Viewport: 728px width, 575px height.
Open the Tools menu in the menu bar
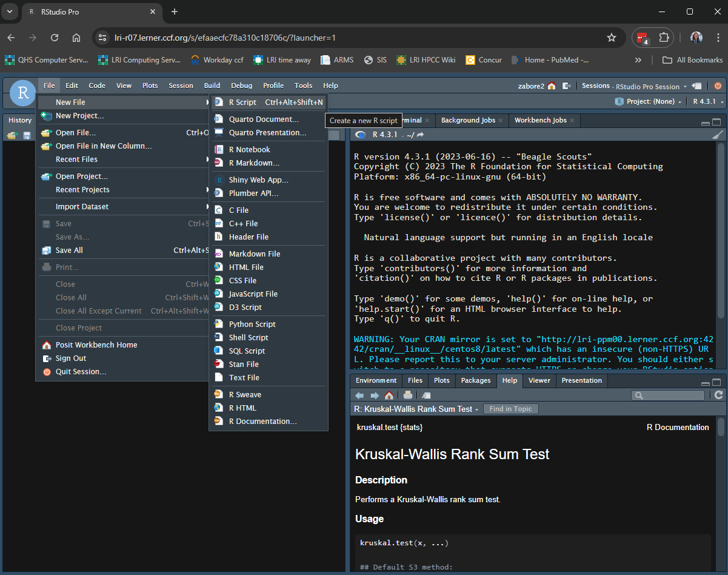[303, 86]
